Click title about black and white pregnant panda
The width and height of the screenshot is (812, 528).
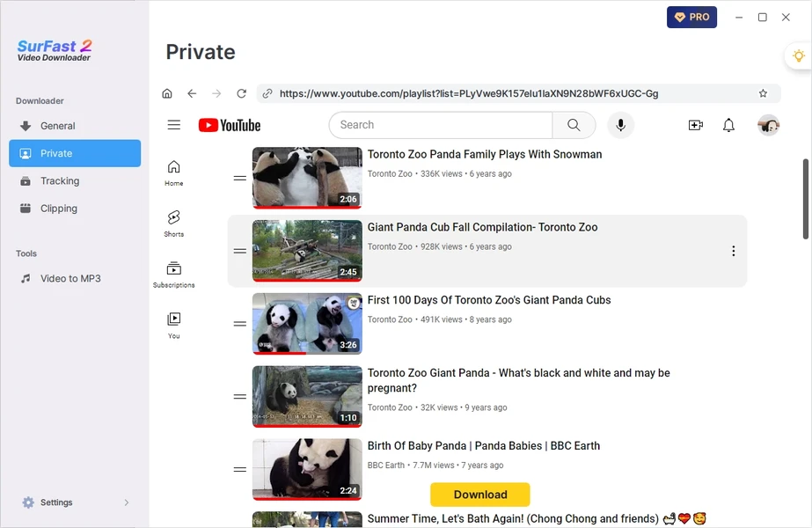[x=519, y=380]
